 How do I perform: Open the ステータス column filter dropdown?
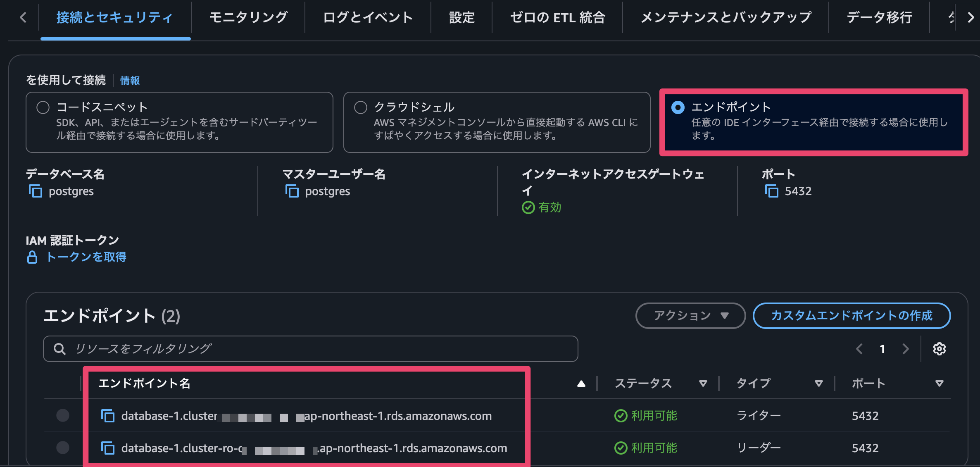click(x=702, y=383)
